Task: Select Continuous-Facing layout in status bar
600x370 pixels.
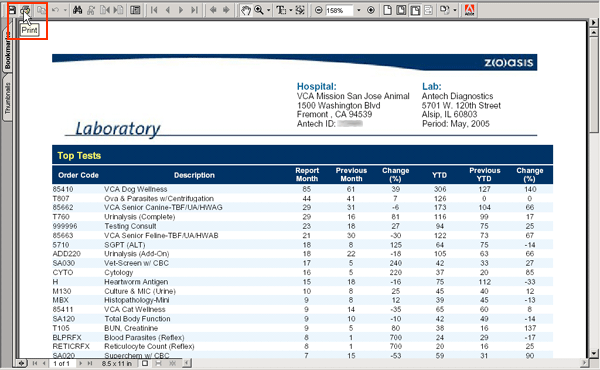Action: click(x=173, y=363)
